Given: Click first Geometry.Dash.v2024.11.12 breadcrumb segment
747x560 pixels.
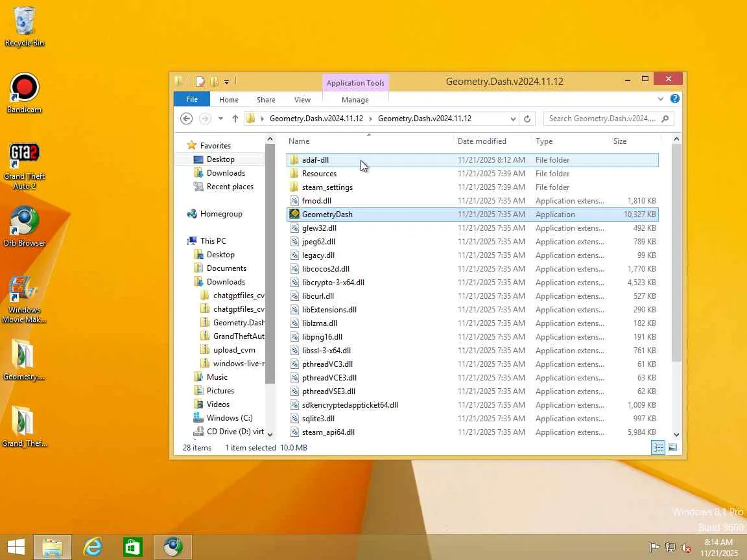Looking at the screenshot, I should (x=316, y=119).
